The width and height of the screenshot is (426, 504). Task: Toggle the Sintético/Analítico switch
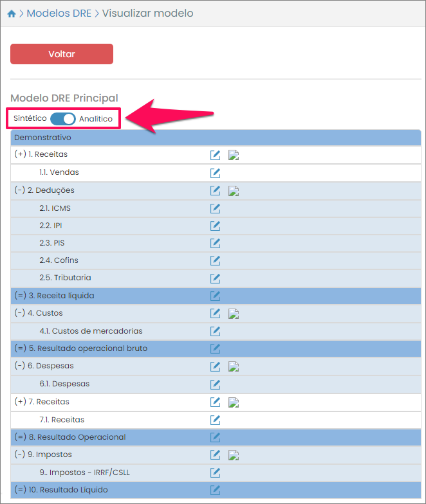pos(63,119)
